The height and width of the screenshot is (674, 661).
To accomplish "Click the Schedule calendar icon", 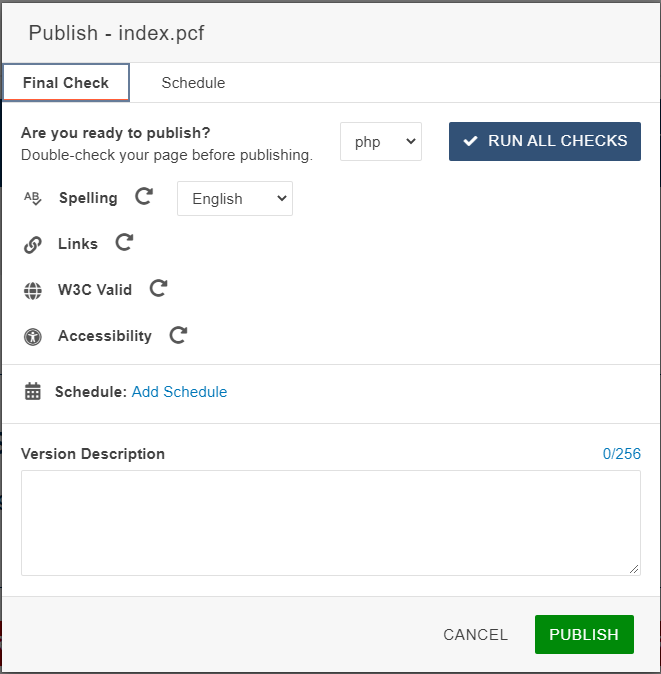I will click(33, 392).
